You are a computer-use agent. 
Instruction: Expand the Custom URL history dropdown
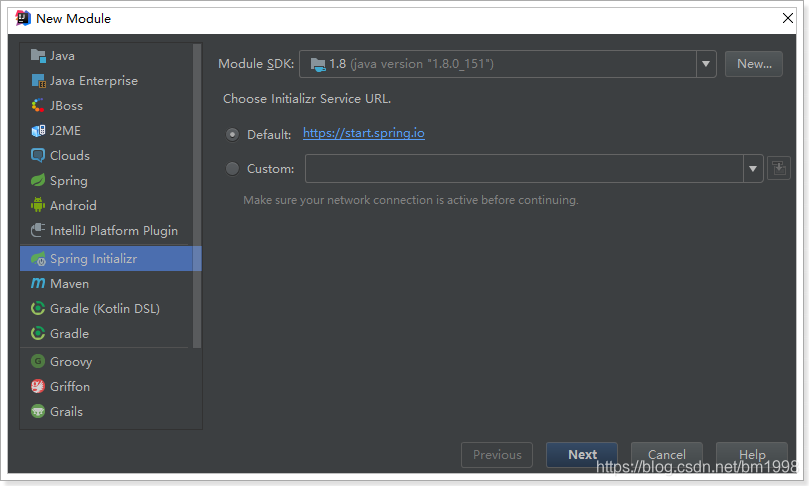pos(753,169)
